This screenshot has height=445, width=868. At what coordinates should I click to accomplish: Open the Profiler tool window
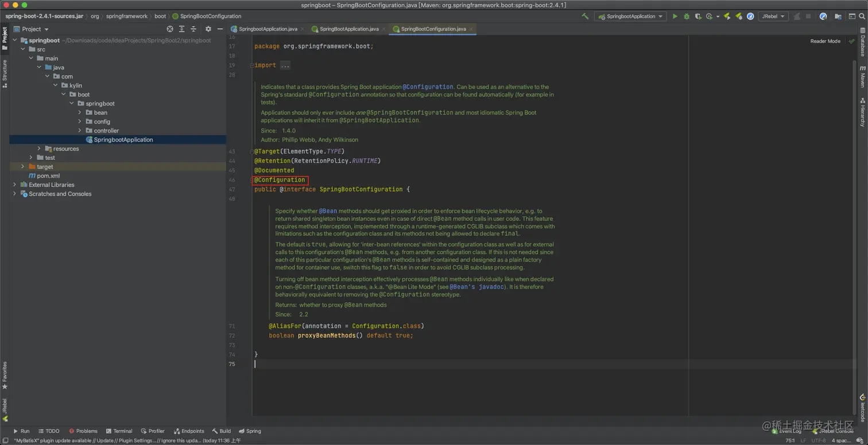point(153,431)
